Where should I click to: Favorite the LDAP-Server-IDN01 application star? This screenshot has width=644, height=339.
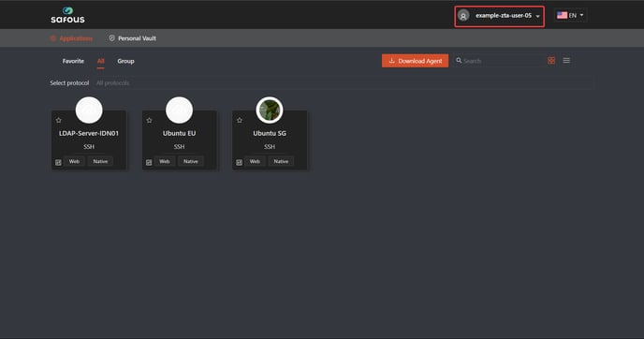click(x=59, y=121)
